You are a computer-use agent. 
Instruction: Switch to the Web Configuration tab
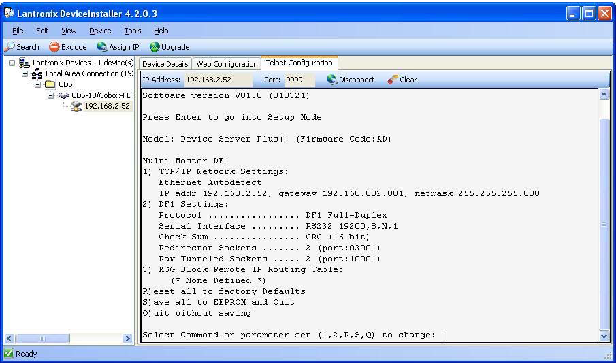[227, 63]
